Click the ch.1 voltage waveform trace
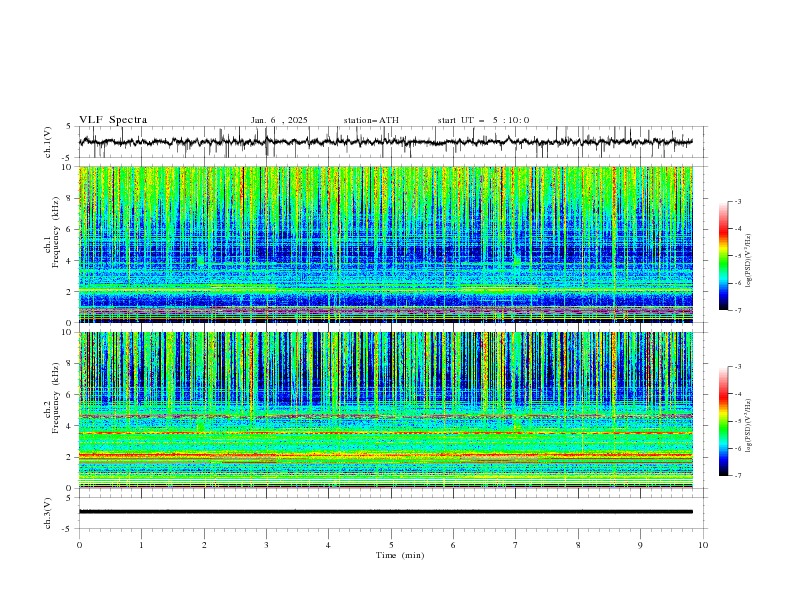This screenshot has width=792, height=612. (x=386, y=142)
